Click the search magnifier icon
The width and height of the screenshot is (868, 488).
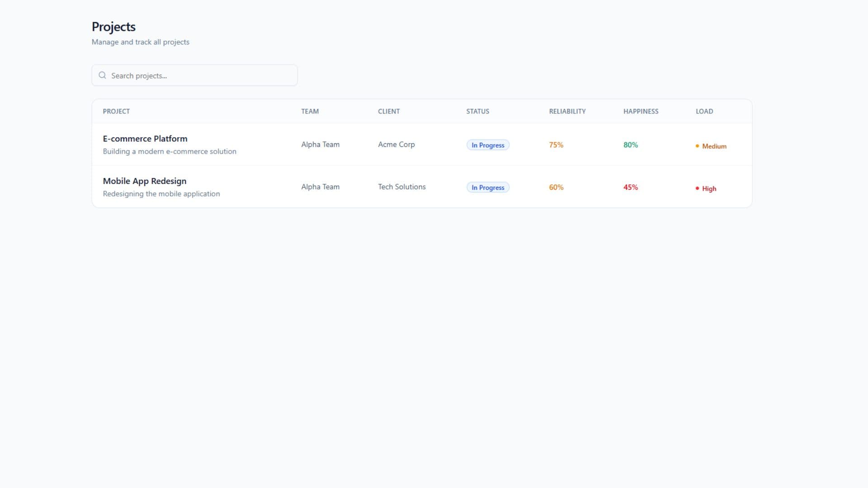102,75
